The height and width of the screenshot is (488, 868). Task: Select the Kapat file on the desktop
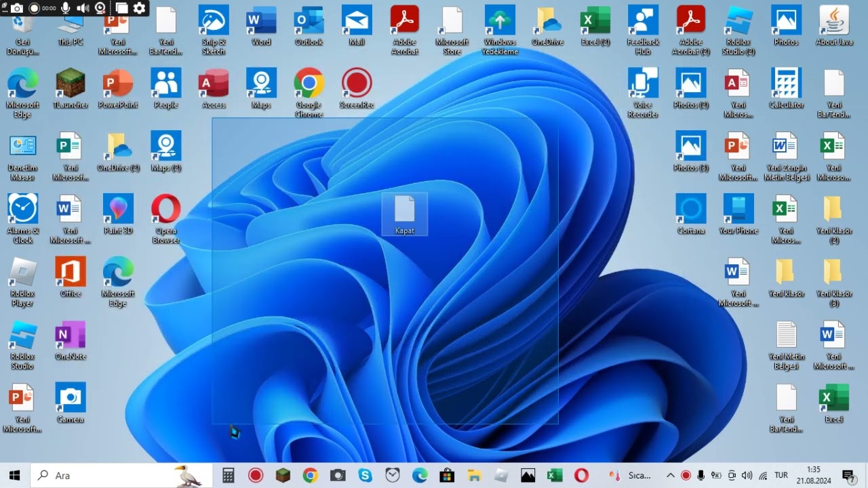tap(404, 215)
